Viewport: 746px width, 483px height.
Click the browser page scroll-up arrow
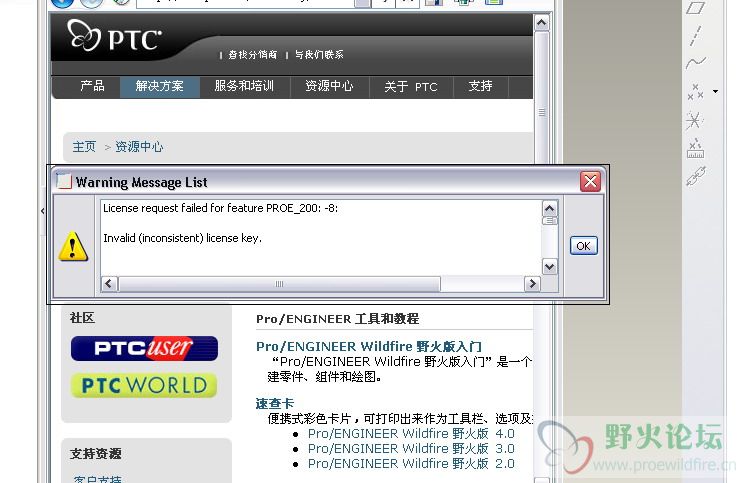541,22
